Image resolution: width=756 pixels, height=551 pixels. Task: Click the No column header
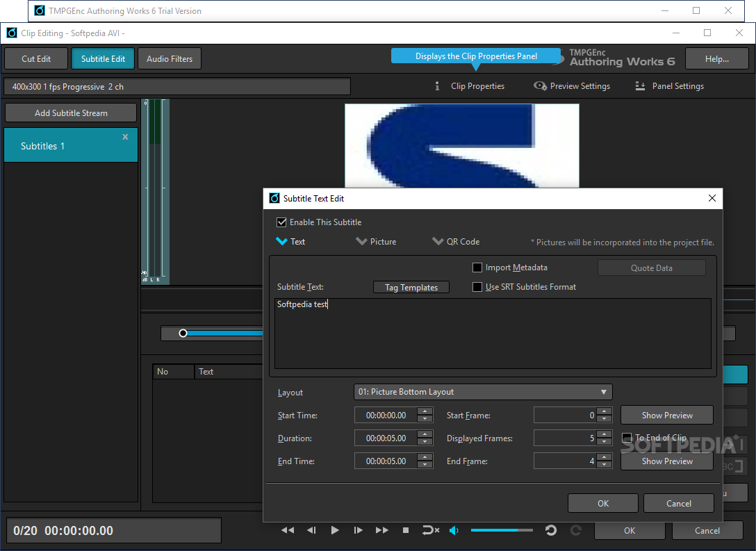174,372
